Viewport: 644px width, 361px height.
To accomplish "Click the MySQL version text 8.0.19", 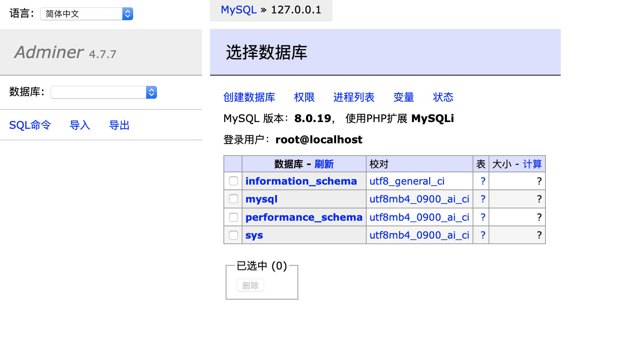I will tap(313, 118).
